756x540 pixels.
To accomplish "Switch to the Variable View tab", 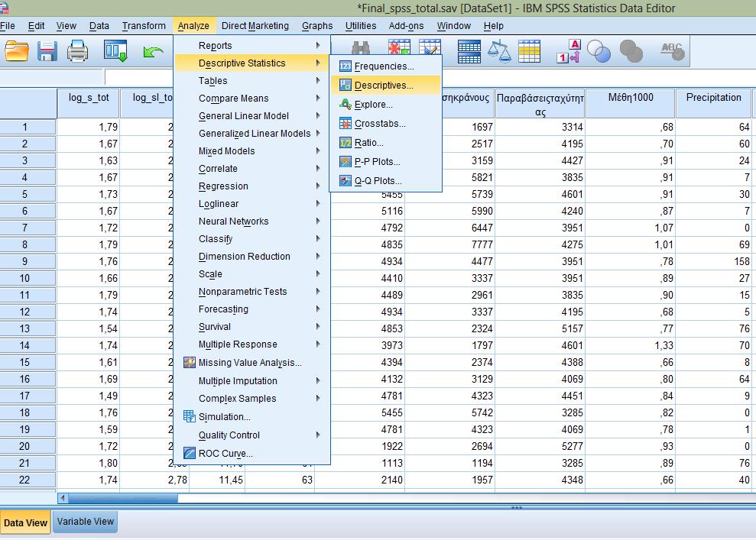I will click(86, 522).
